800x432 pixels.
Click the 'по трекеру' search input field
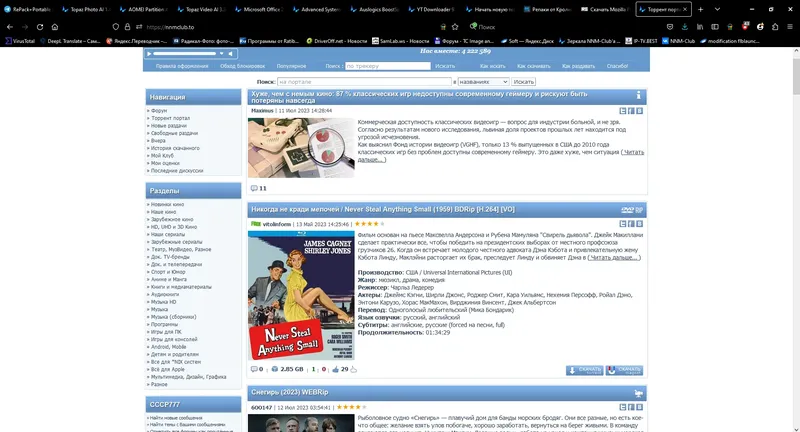click(x=388, y=66)
